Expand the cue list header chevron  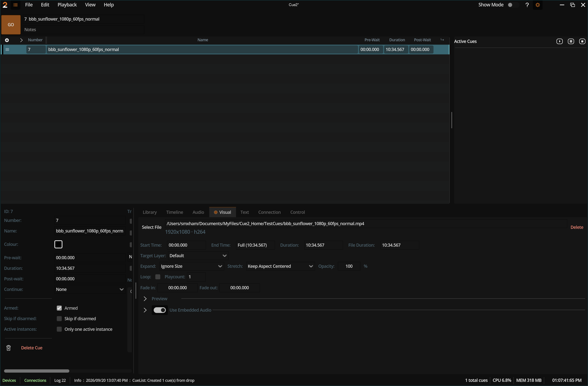tap(21, 40)
